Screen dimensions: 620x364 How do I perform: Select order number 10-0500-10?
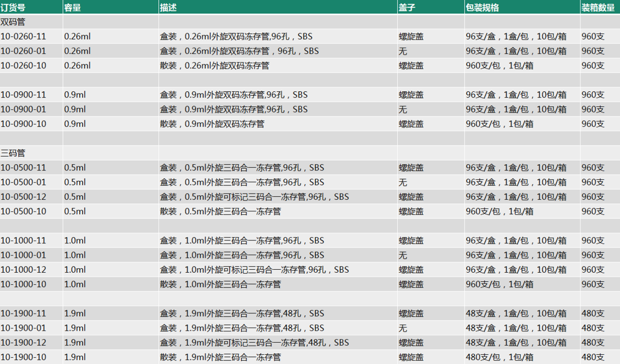click(24, 211)
